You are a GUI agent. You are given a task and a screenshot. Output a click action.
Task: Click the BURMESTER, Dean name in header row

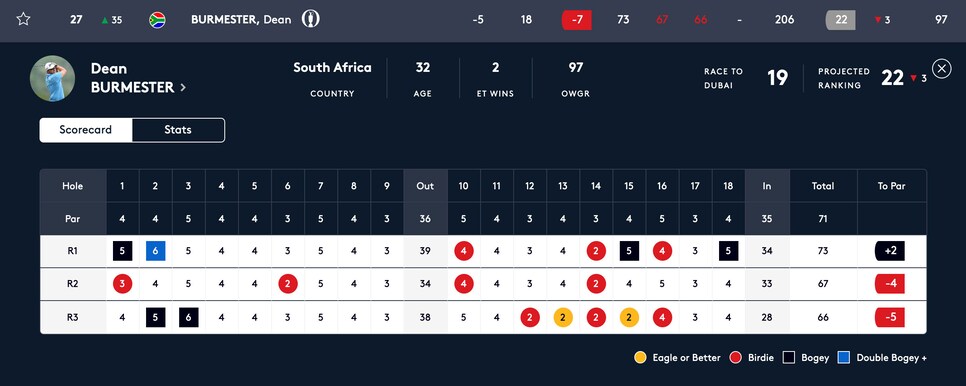click(241, 20)
